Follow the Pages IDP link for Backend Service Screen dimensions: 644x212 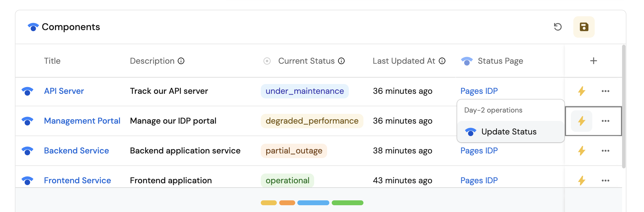click(479, 151)
